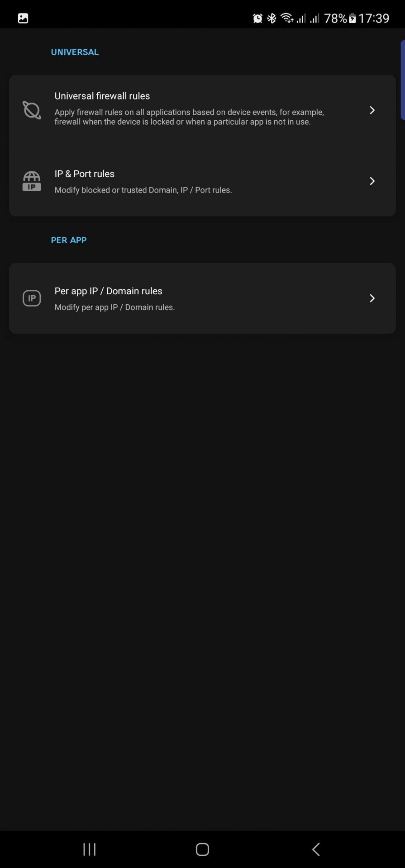
Task: Tap the Bluetooth status icon
Action: pos(272,18)
